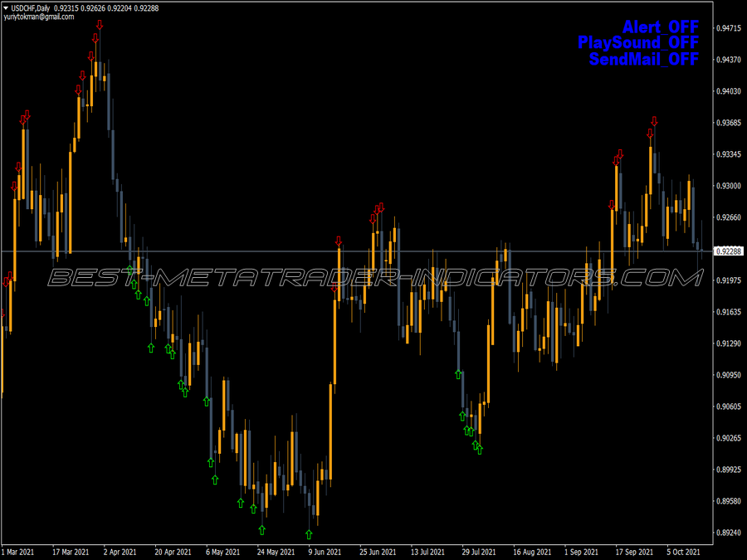Click the 29 Jul 2021 date label
The width and height of the screenshot is (747, 560).
pyautogui.click(x=479, y=552)
